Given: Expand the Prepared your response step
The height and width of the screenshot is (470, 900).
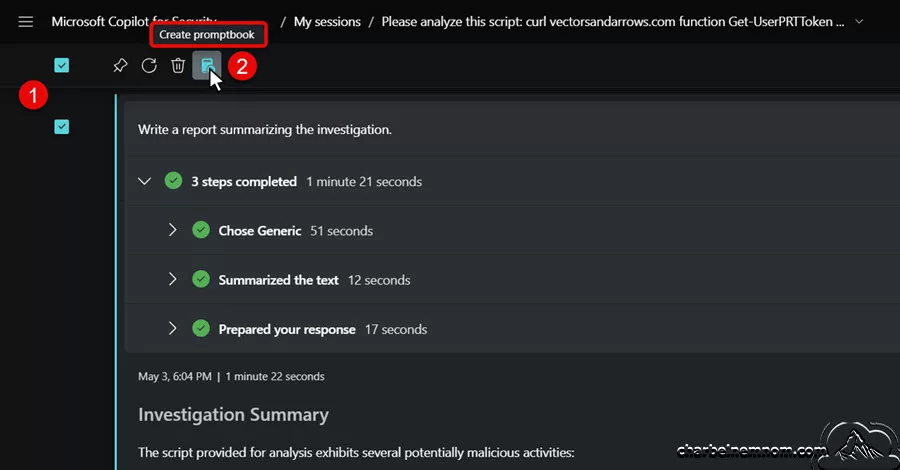Looking at the screenshot, I should [x=172, y=329].
